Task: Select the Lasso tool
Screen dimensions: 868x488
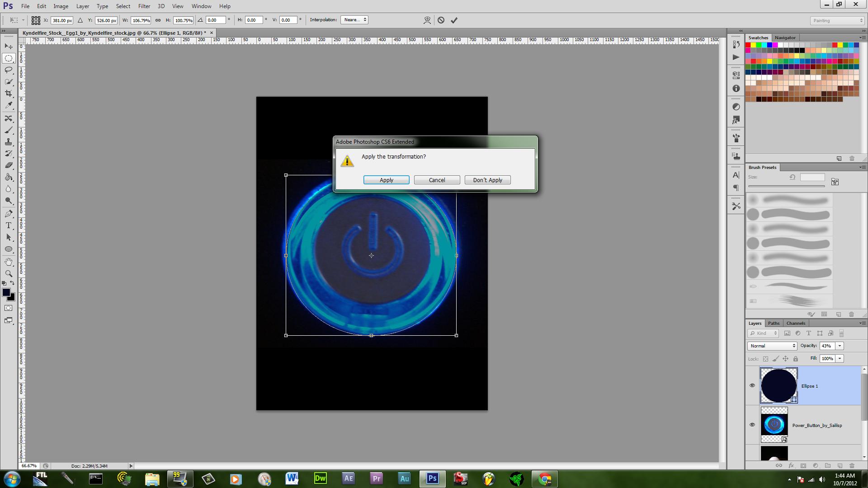Action: [x=9, y=70]
